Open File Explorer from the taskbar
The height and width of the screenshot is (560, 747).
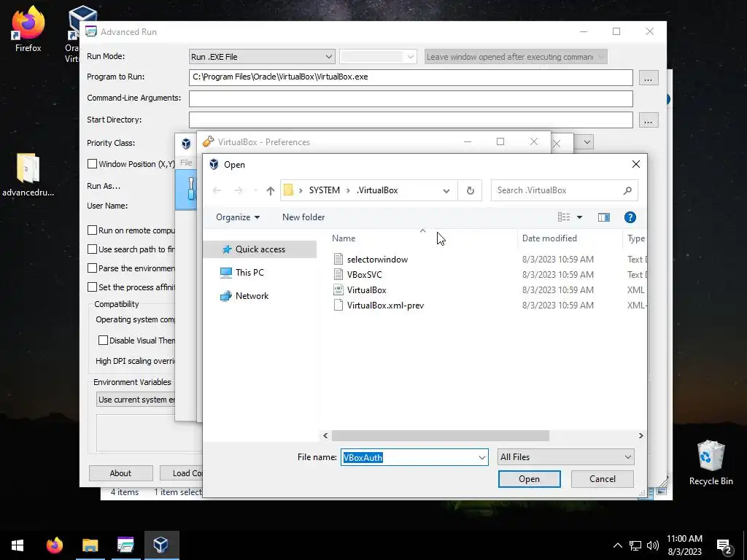point(90,545)
